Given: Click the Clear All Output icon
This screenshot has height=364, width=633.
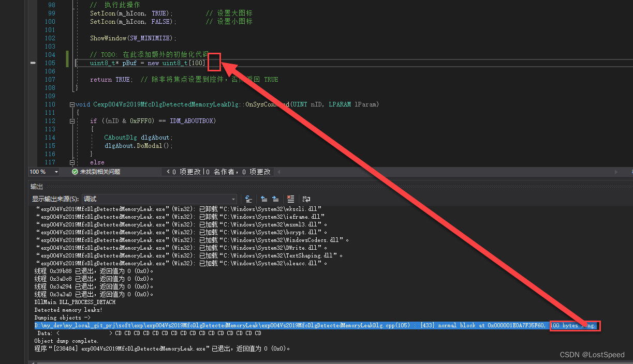Looking at the screenshot, I should click(x=290, y=199).
